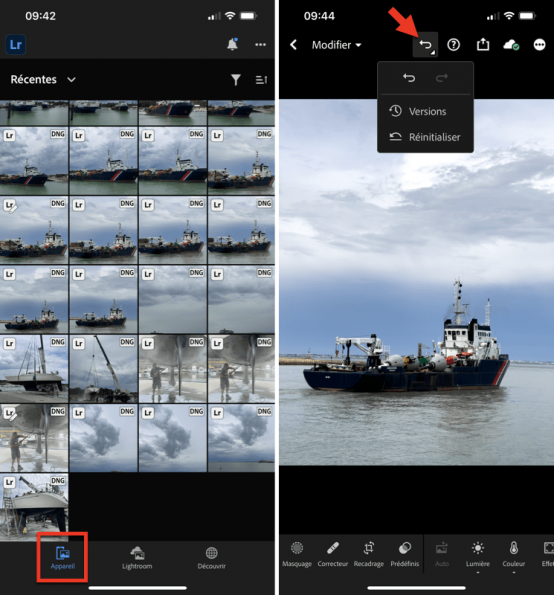Open the edited man washing hull thumbnail
554x595 pixels.
pyautogui.click(x=34, y=438)
